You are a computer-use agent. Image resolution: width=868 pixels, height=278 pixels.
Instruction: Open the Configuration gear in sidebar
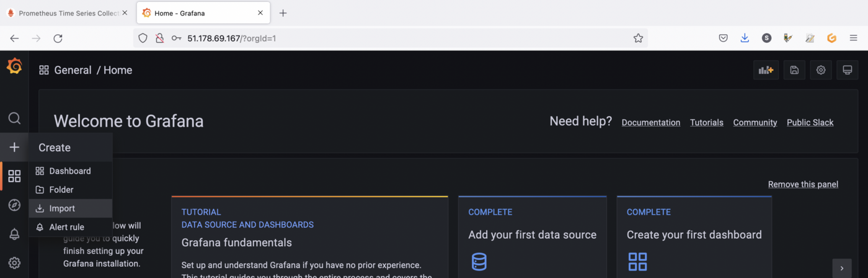(x=14, y=262)
